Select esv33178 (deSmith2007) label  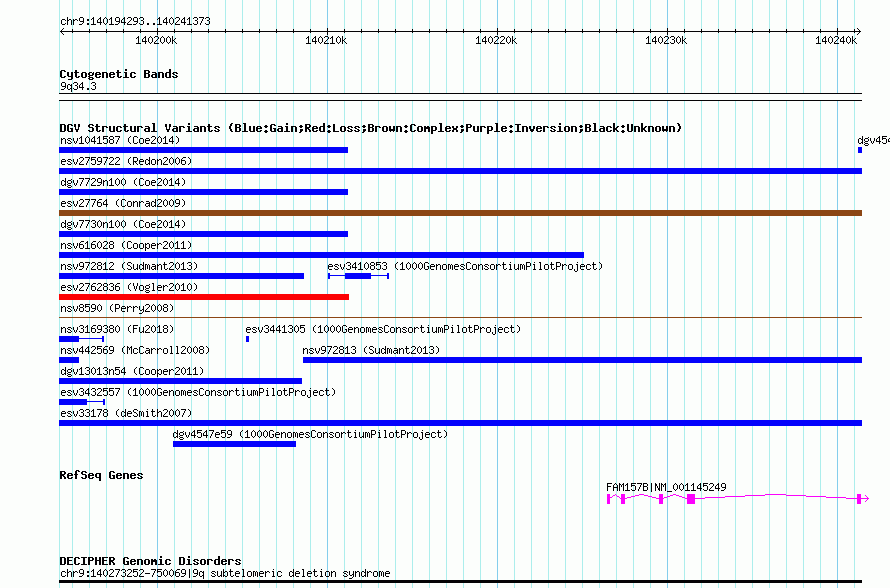tap(126, 413)
